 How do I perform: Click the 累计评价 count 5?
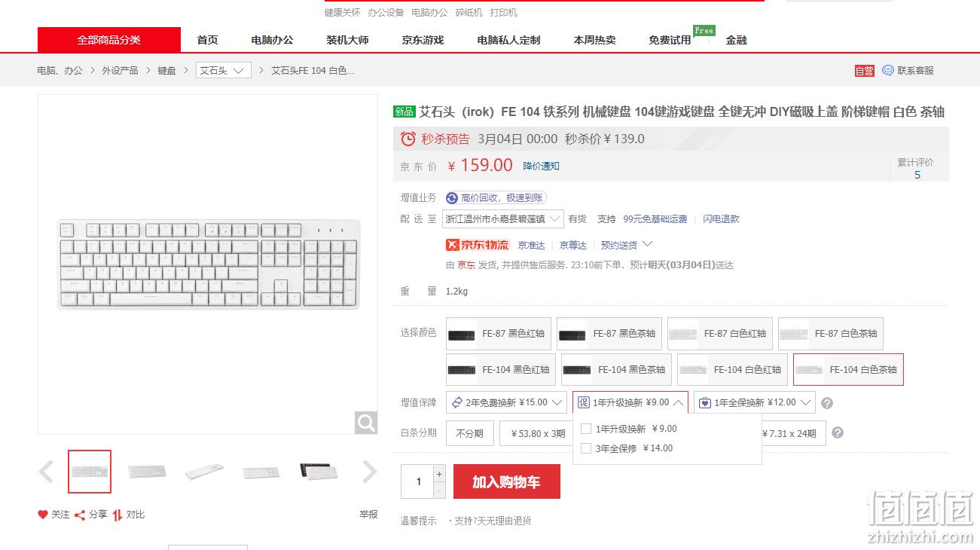click(917, 175)
